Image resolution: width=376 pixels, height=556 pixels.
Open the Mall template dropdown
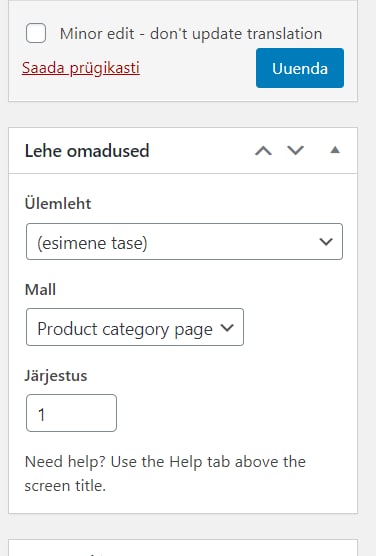(135, 327)
